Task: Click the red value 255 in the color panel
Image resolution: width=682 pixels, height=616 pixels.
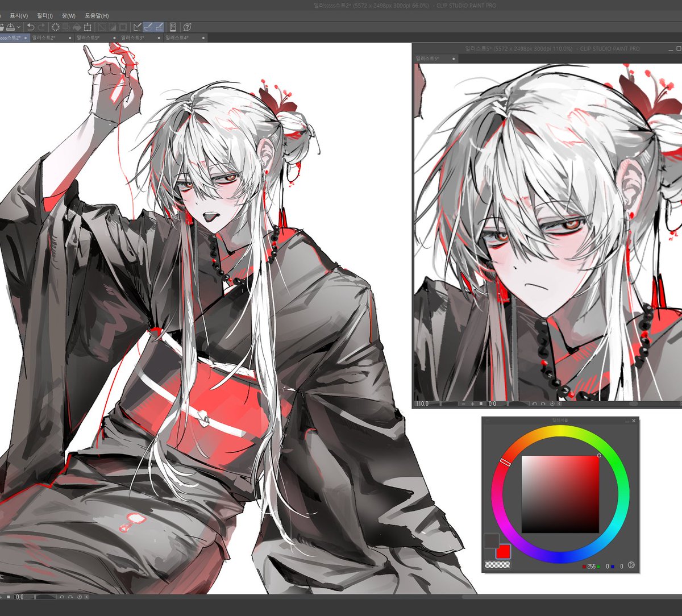Action: [x=591, y=567]
